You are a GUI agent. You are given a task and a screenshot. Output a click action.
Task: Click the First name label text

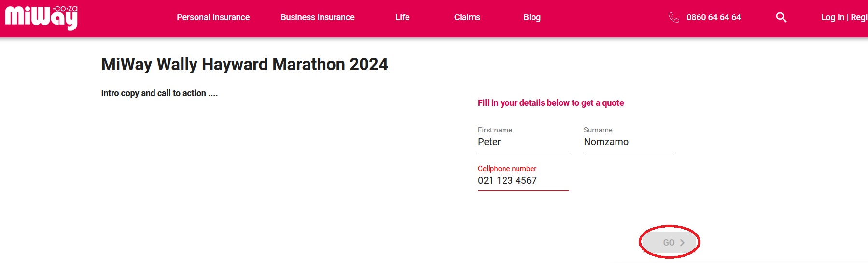[x=495, y=130]
